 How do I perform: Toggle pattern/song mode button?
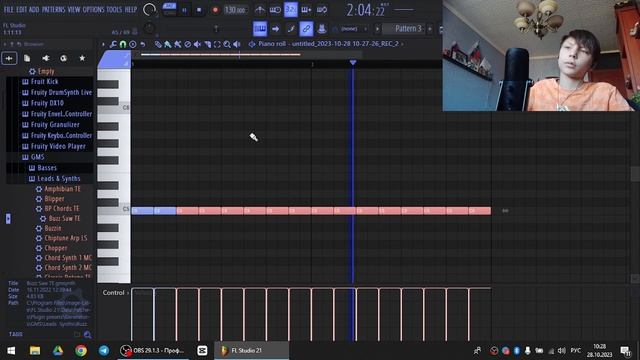pyautogui.click(x=169, y=9)
